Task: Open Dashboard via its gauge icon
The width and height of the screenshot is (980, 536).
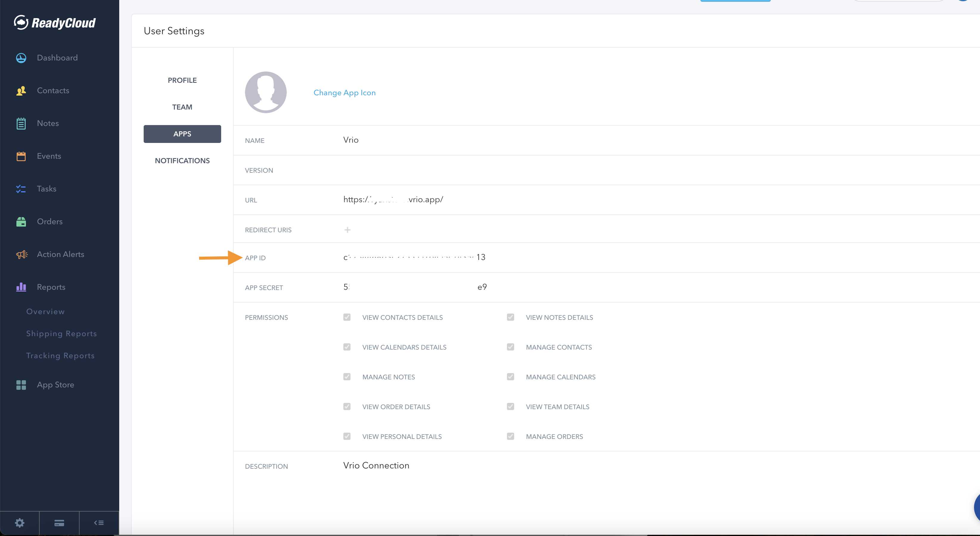Action: (x=21, y=58)
